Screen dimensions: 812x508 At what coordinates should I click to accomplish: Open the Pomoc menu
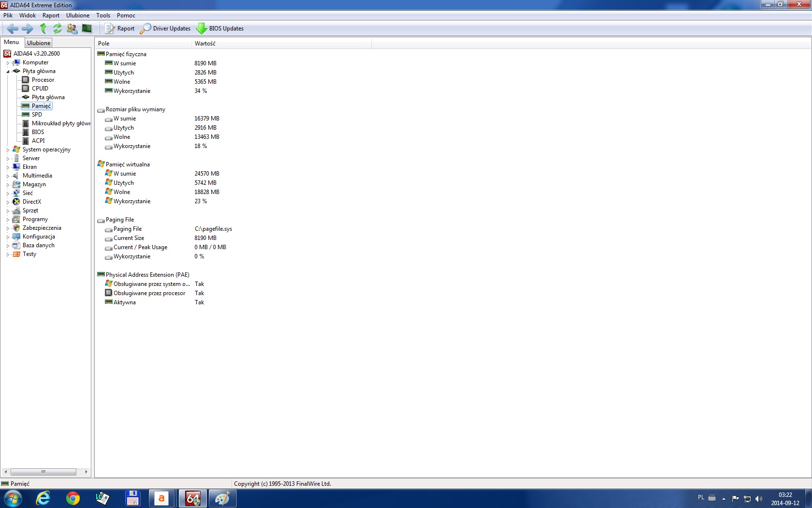126,15
